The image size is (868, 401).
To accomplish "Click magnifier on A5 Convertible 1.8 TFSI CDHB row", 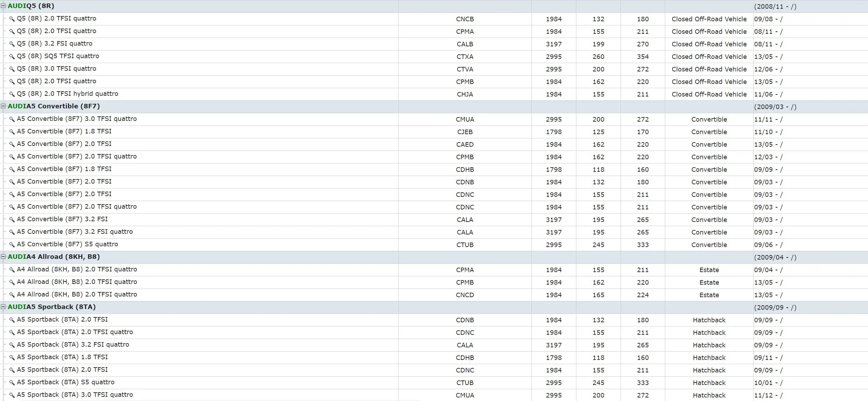I will (x=12, y=170).
